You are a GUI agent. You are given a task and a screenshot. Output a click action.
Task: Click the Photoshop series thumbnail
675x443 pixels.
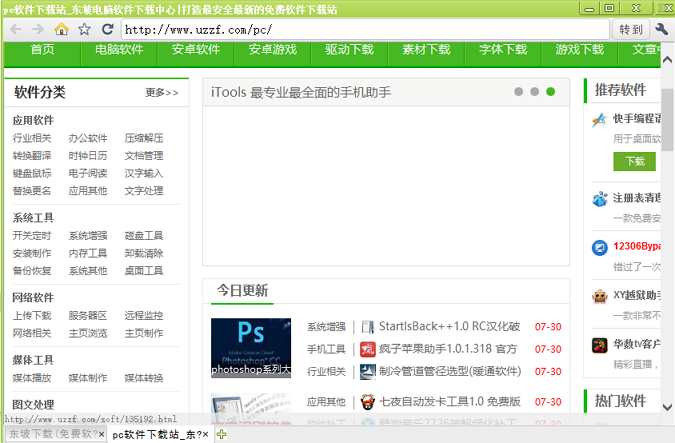251,348
